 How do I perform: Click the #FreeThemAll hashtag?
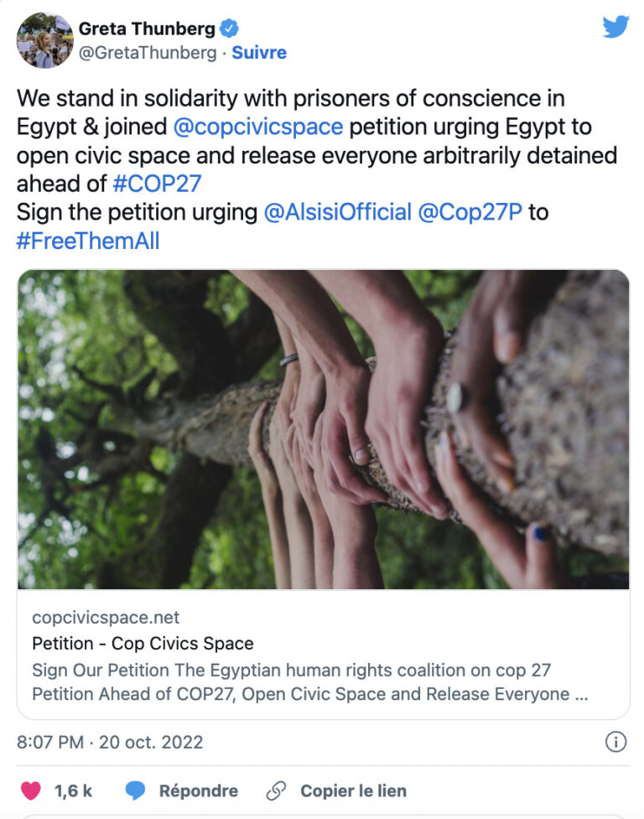88,241
